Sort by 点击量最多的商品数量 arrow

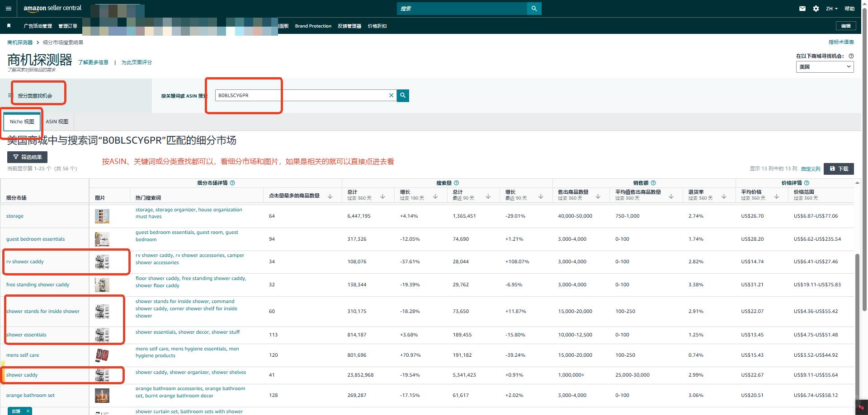coord(330,196)
